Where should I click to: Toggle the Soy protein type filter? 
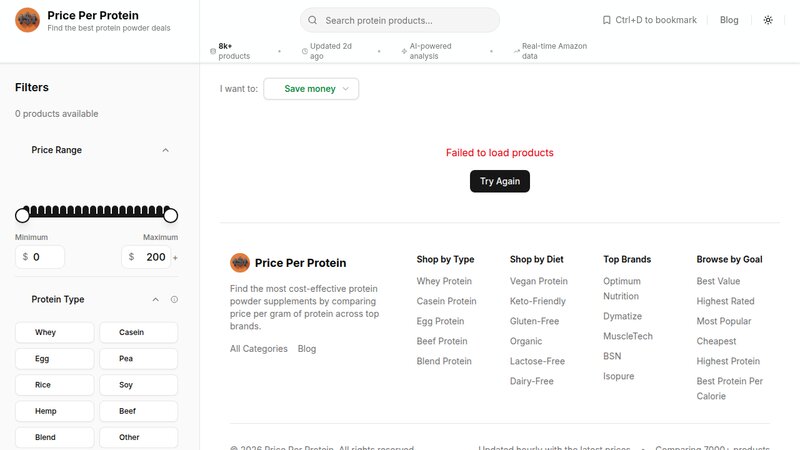click(x=139, y=385)
